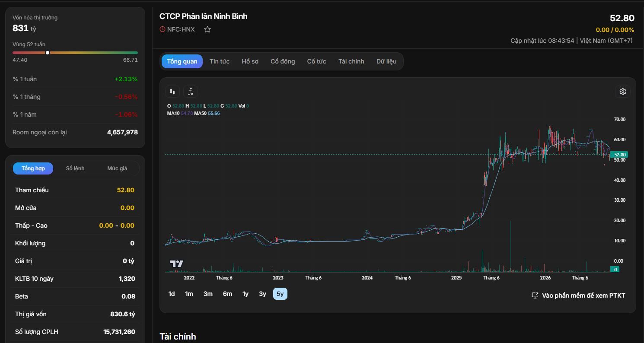Click Số lượng CPLH value 15,731,260

pyautogui.click(x=119, y=332)
